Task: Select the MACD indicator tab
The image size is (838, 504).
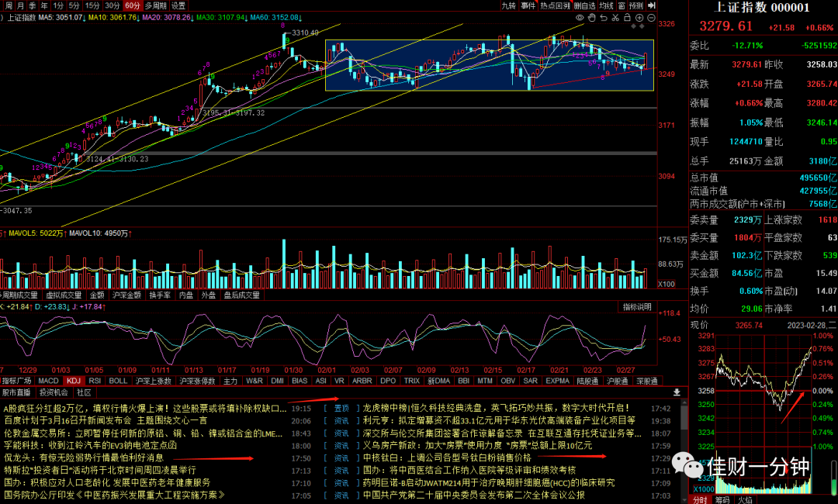Action: [48, 381]
